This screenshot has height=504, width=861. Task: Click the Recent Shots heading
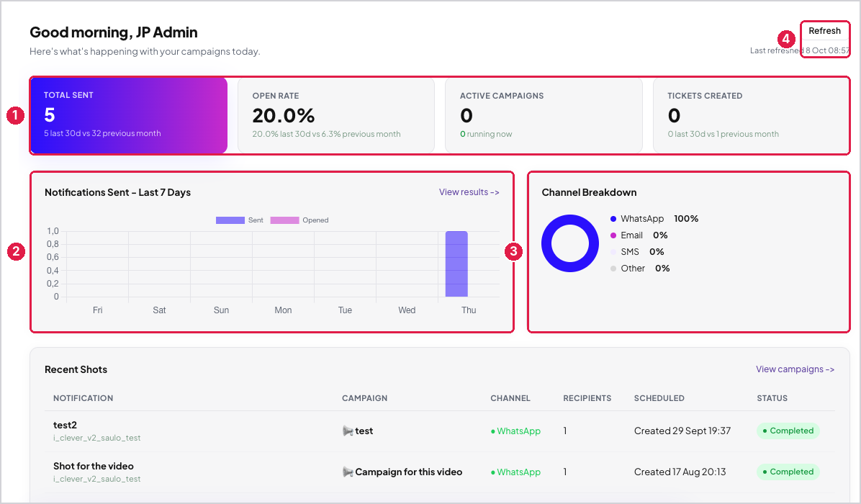tap(76, 369)
